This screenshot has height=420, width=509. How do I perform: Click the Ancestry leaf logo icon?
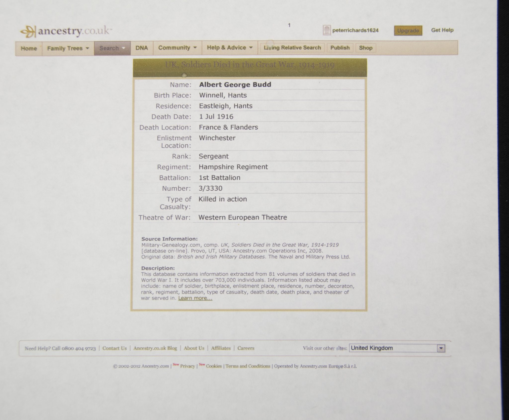[x=28, y=32]
